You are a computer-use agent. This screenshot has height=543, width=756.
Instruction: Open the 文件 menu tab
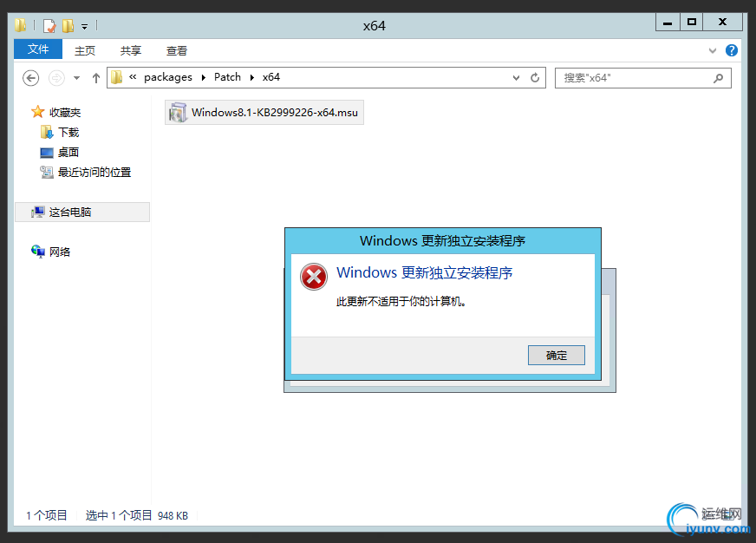coord(38,49)
